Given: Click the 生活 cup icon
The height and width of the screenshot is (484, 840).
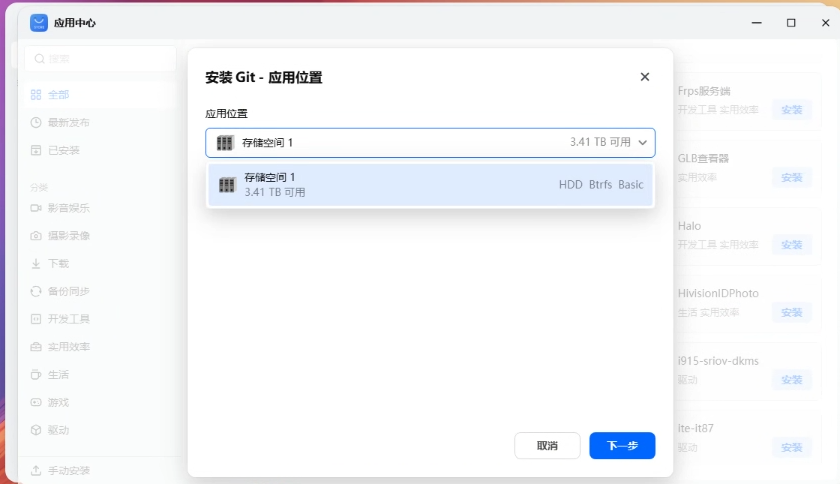Looking at the screenshot, I should click(36, 375).
